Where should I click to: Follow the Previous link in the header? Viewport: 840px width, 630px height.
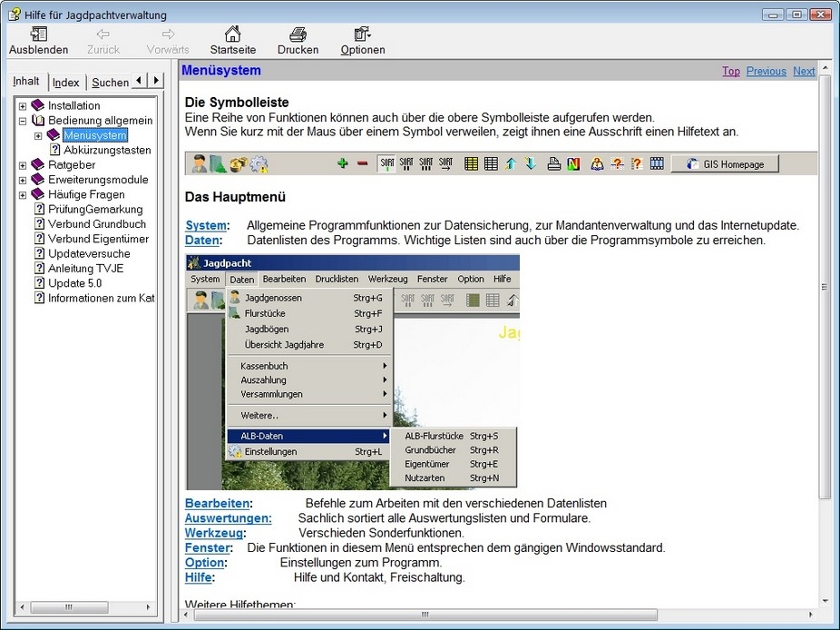click(x=767, y=71)
